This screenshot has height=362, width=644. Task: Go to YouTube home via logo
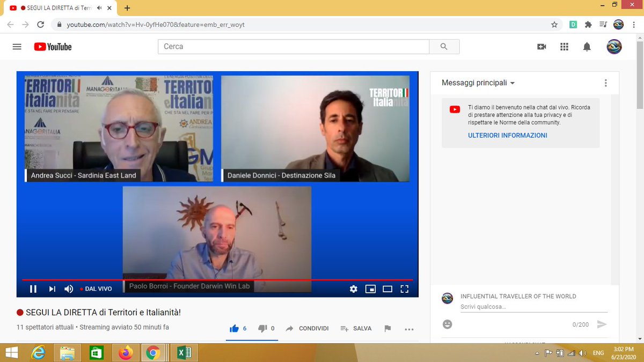tap(53, 47)
